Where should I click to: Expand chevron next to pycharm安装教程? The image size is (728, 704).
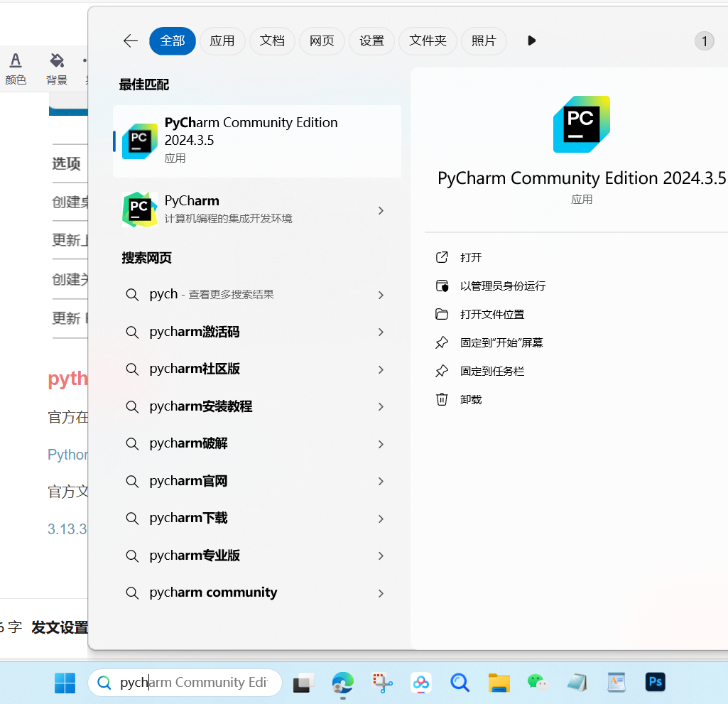tap(381, 407)
